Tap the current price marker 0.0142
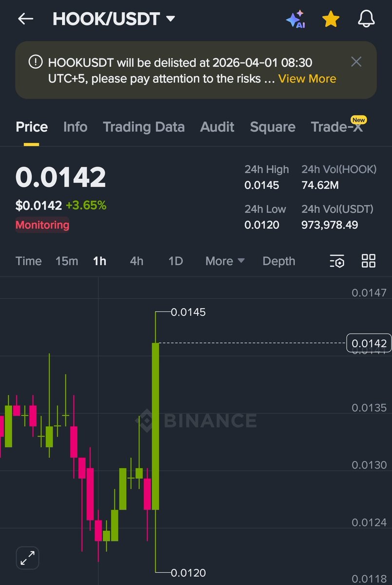 [368, 343]
